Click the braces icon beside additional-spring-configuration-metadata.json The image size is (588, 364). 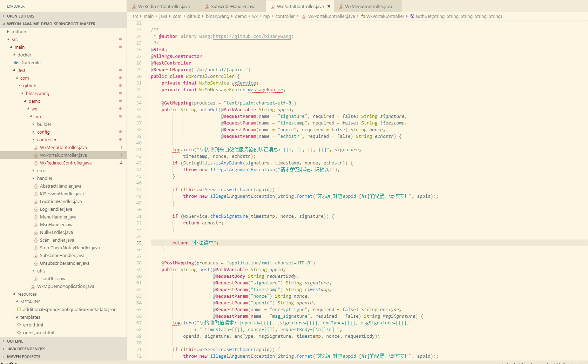(19, 309)
